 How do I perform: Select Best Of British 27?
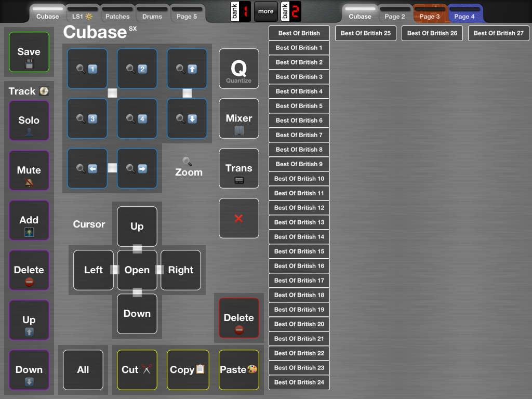pyautogui.click(x=499, y=33)
